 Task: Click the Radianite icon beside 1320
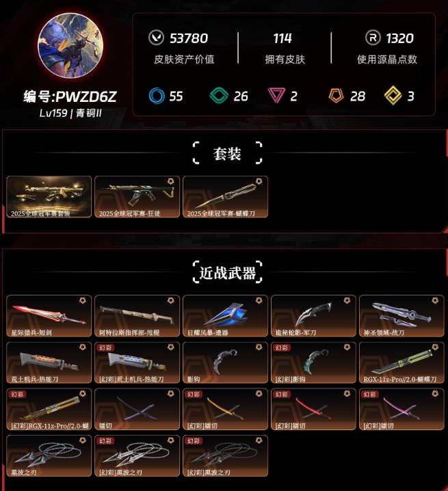(x=373, y=38)
